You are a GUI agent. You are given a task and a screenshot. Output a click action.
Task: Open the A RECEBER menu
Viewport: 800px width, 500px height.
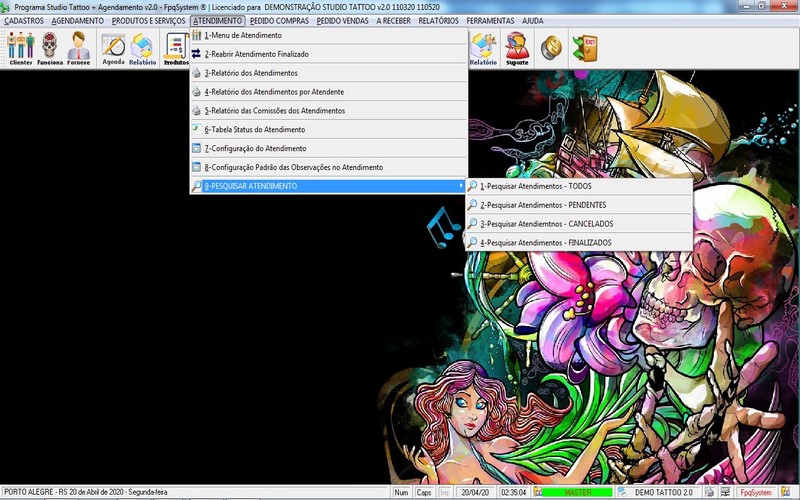tap(393, 21)
